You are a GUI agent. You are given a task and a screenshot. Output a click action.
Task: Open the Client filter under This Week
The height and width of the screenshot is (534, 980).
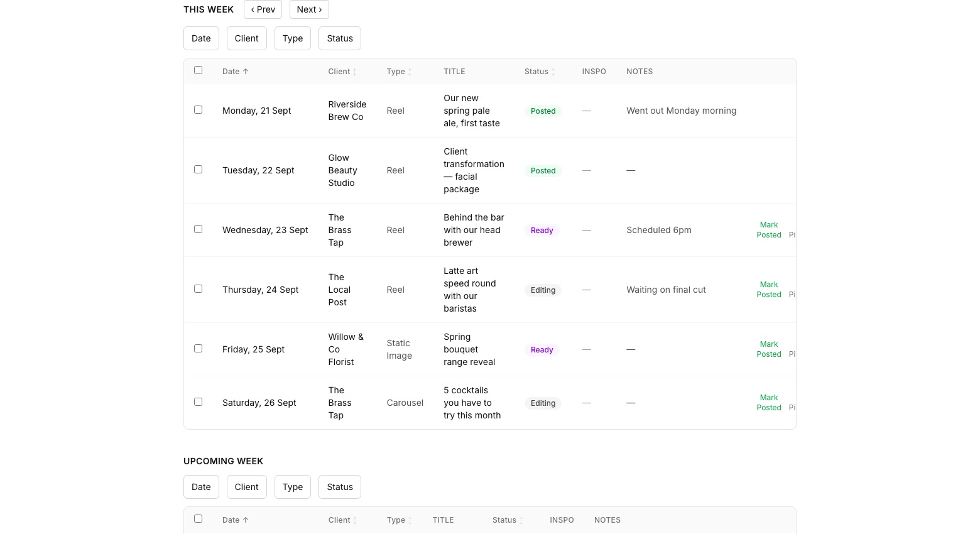tap(246, 38)
